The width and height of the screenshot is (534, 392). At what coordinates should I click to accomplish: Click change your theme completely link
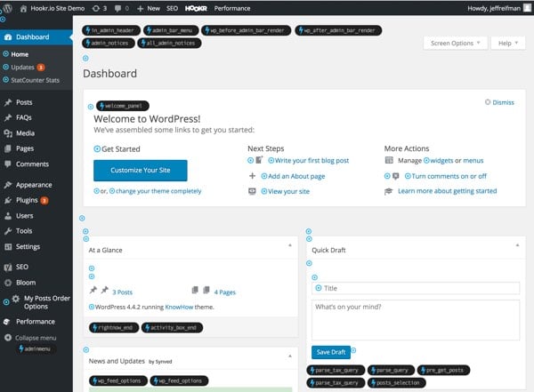[158, 191]
